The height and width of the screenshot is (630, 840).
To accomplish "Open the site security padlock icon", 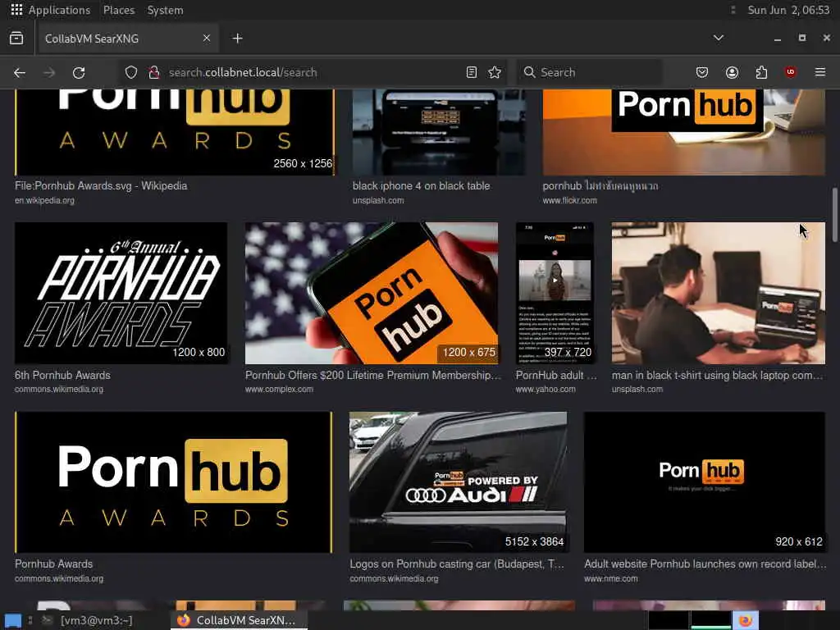I will [x=153, y=72].
